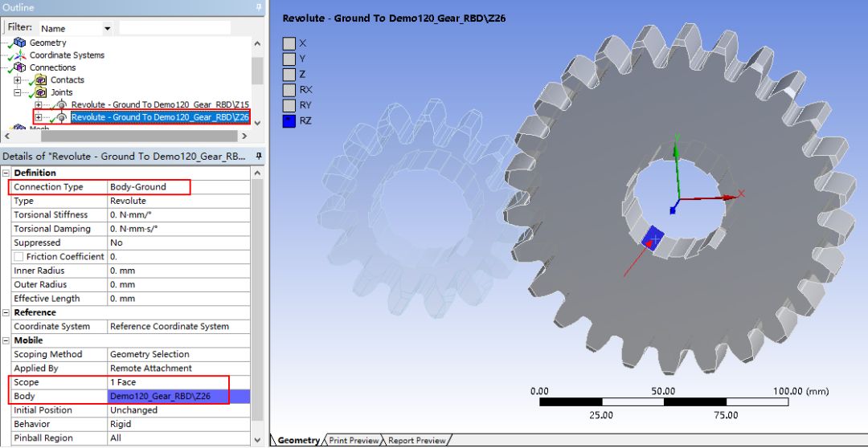The height and width of the screenshot is (448, 868).
Task: Toggle the RY degree-of-freedom box
Action: click(x=289, y=105)
